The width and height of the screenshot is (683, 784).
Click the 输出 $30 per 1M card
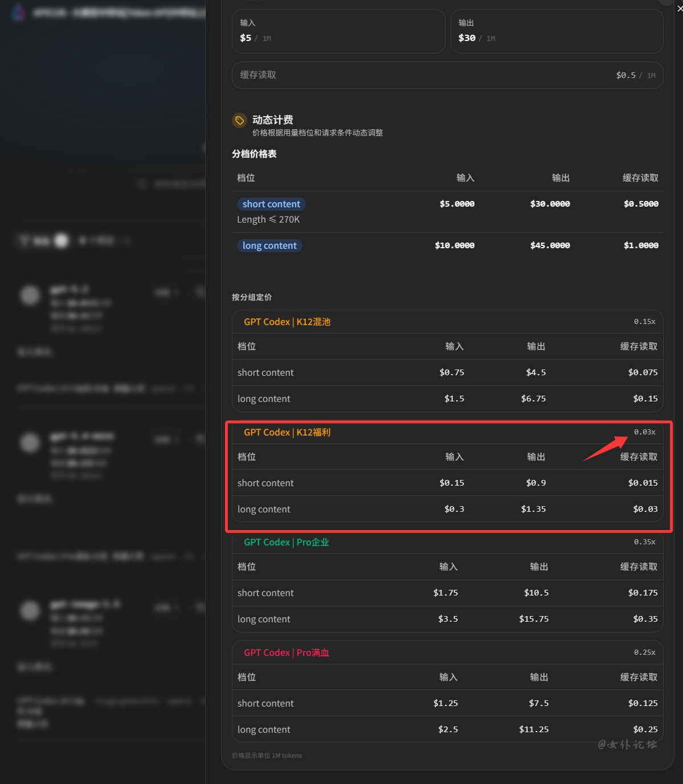click(x=557, y=31)
